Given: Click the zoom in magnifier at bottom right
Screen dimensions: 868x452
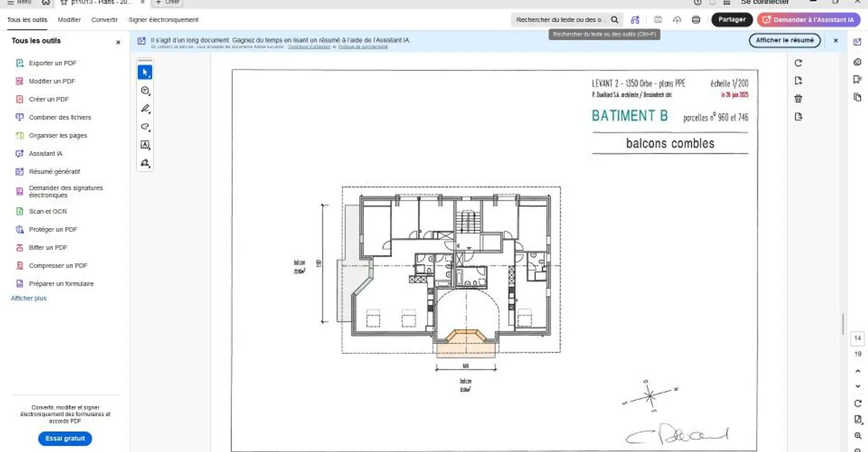Looking at the screenshot, I should pos(858,436).
